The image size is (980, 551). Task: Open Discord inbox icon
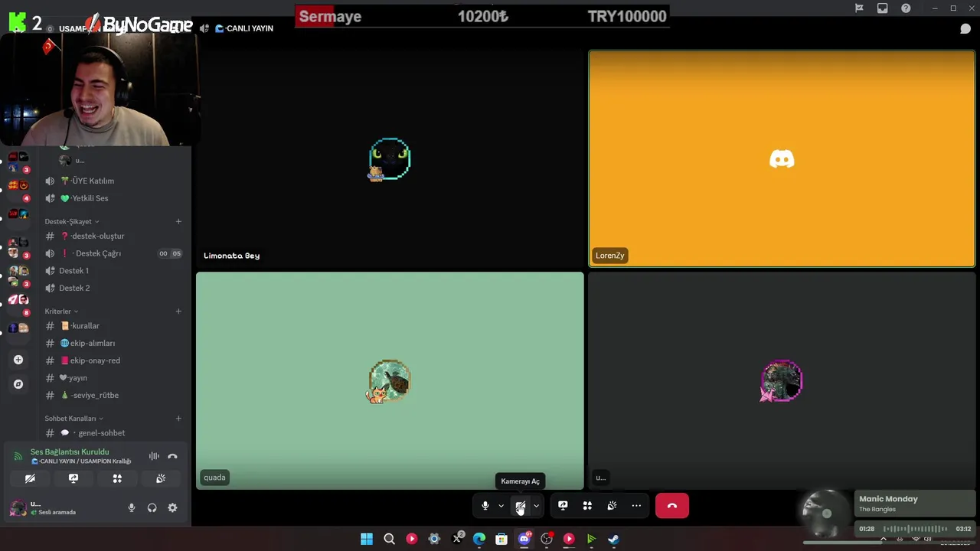[x=883, y=8]
